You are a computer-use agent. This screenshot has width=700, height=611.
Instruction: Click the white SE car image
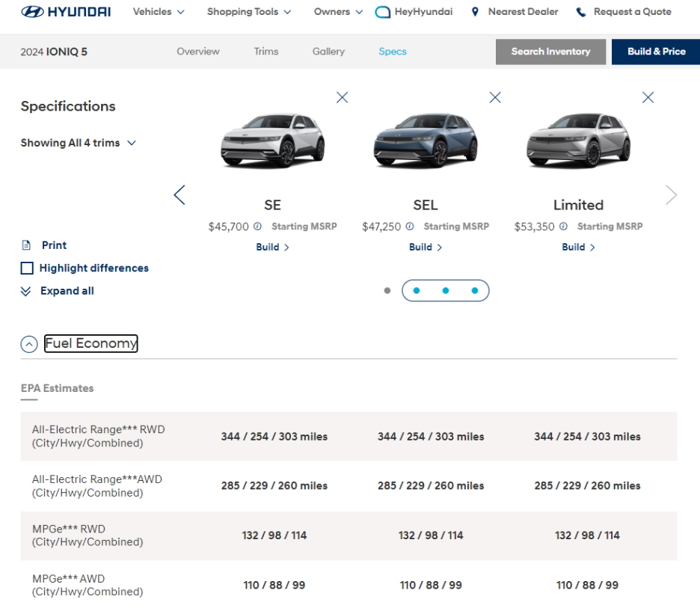click(272, 140)
